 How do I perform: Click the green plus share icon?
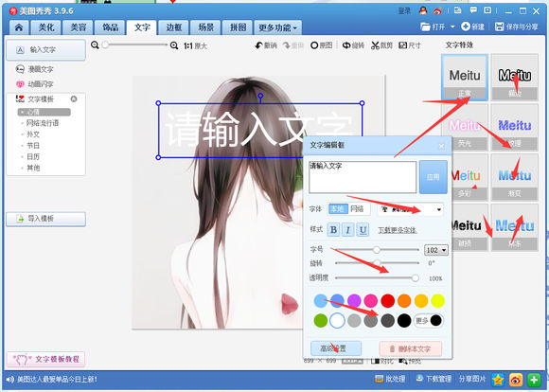tap(534, 380)
